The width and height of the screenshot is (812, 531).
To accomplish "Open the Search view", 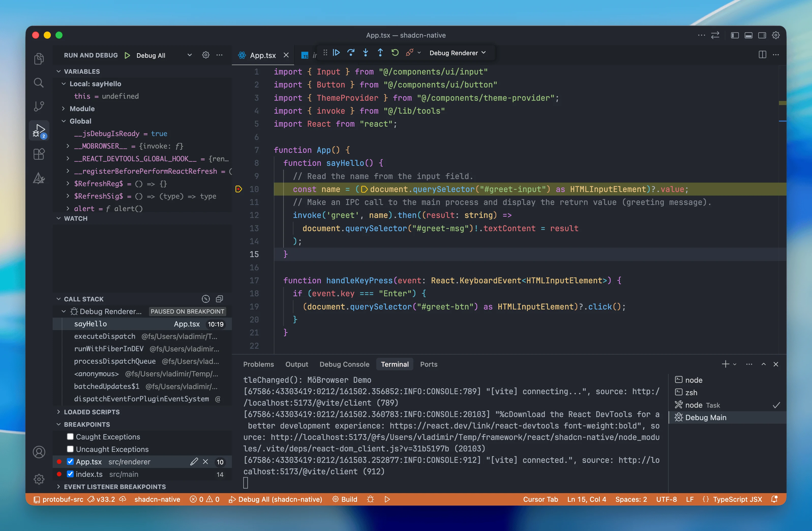I will coord(39,82).
